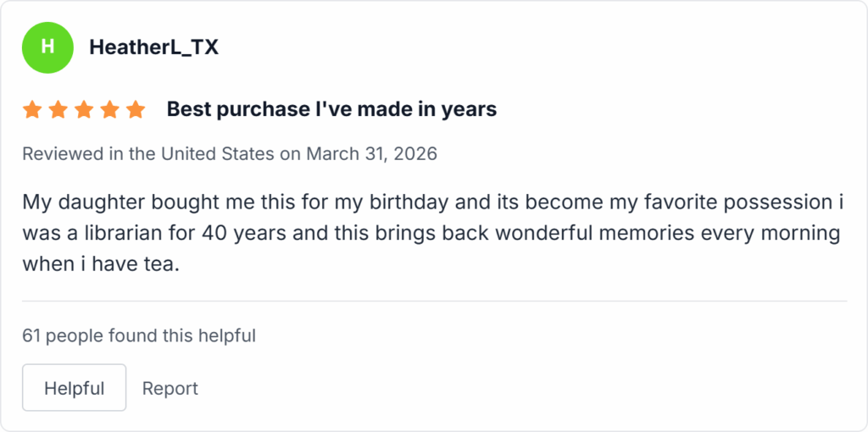Click the "librarian for 40 years" review line

coord(431,234)
